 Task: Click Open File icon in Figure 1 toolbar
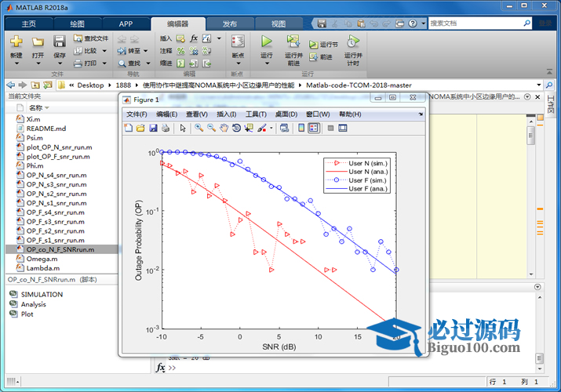tap(140, 128)
